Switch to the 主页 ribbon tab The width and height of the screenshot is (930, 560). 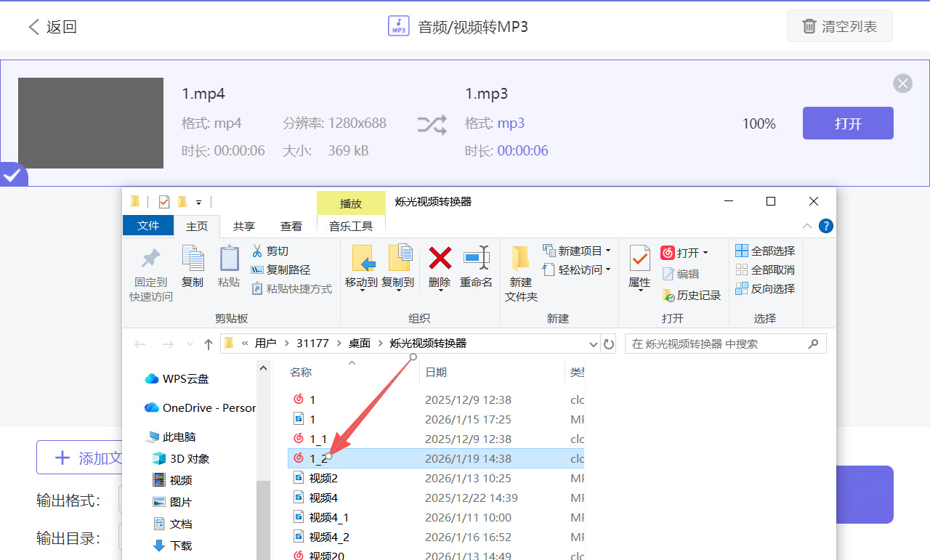(x=197, y=227)
